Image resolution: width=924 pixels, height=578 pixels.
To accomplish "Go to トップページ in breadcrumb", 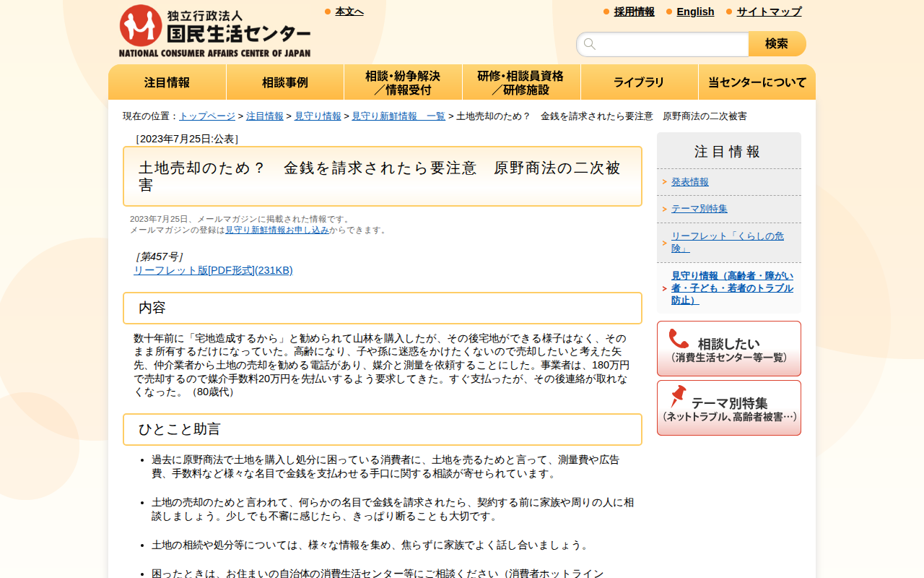I will pos(207,116).
